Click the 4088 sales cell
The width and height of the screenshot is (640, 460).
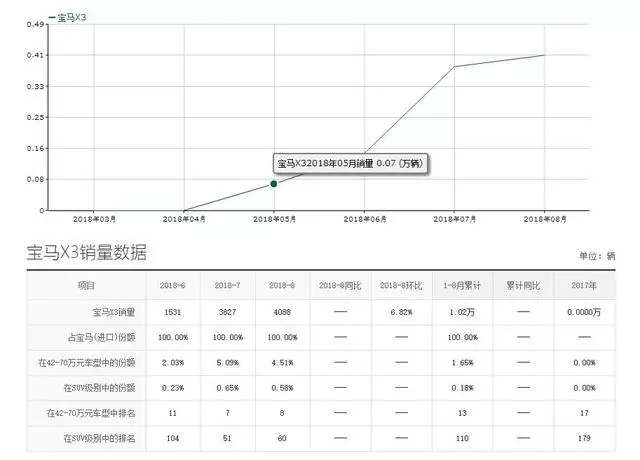click(x=282, y=312)
